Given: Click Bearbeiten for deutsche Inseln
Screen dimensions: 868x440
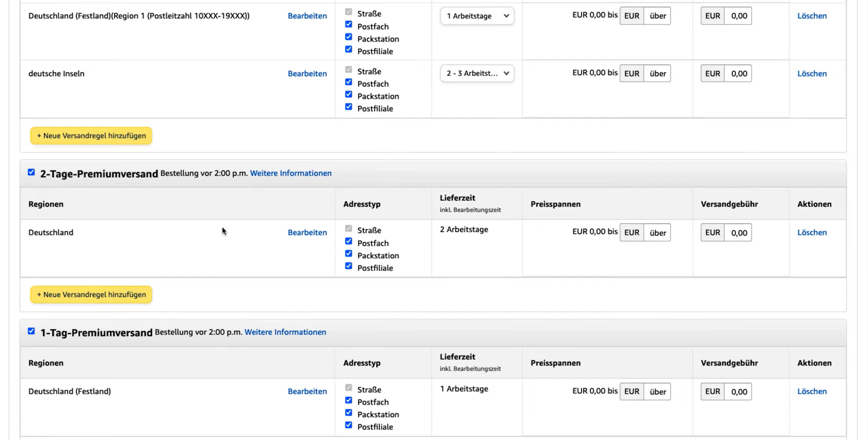Looking at the screenshot, I should pyautogui.click(x=307, y=74).
